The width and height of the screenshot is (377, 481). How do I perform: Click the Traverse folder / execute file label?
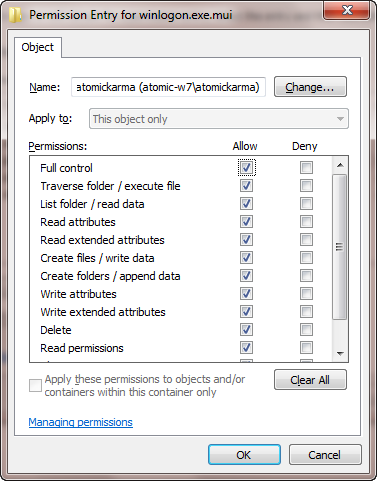pos(110,186)
